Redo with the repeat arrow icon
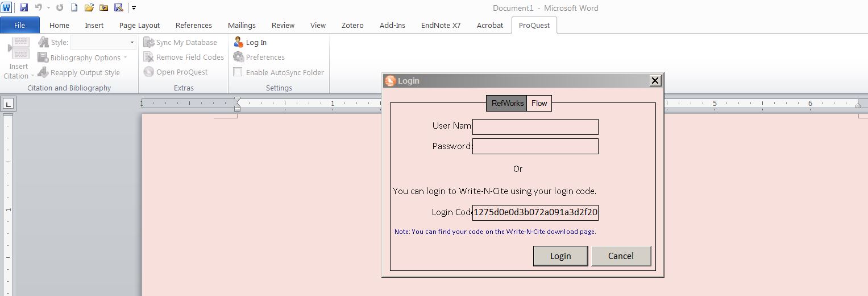The image size is (868, 296). point(60,7)
